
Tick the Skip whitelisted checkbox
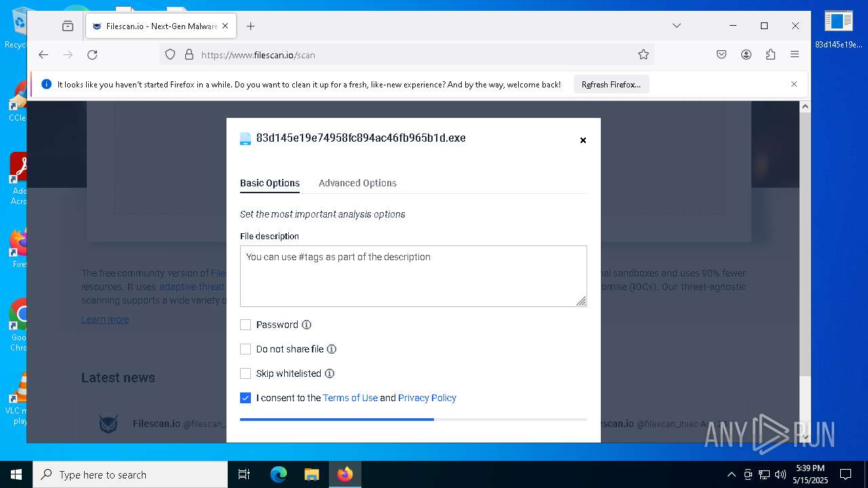tap(245, 373)
